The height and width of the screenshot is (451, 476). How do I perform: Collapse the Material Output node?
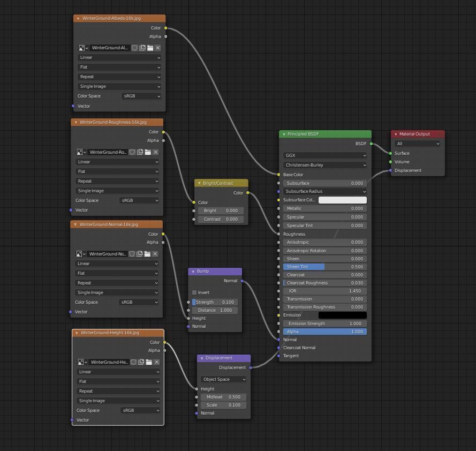click(396, 134)
